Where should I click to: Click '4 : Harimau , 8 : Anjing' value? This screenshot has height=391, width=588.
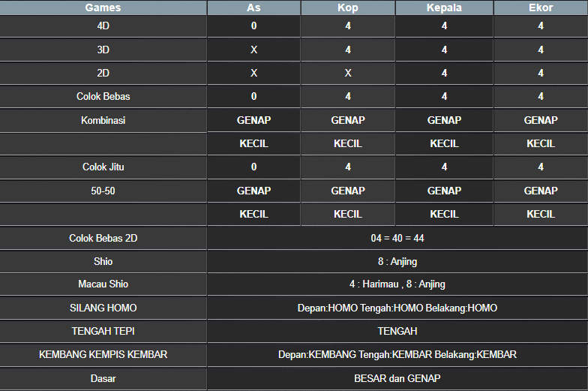pos(397,284)
